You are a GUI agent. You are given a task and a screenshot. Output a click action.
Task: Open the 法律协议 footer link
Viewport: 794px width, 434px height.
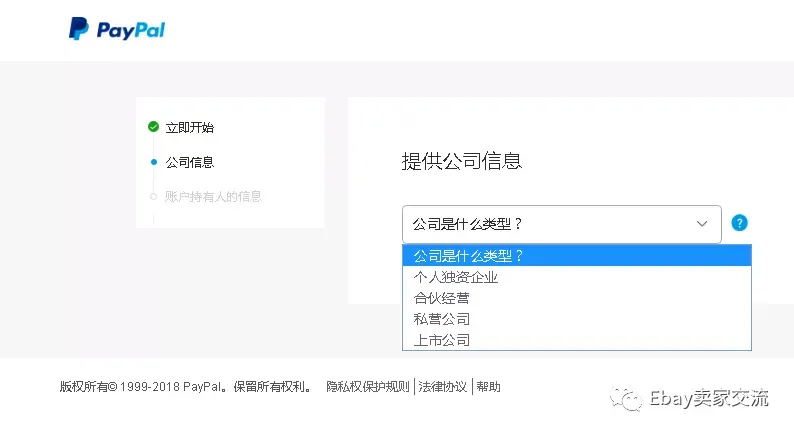pyautogui.click(x=443, y=387)
